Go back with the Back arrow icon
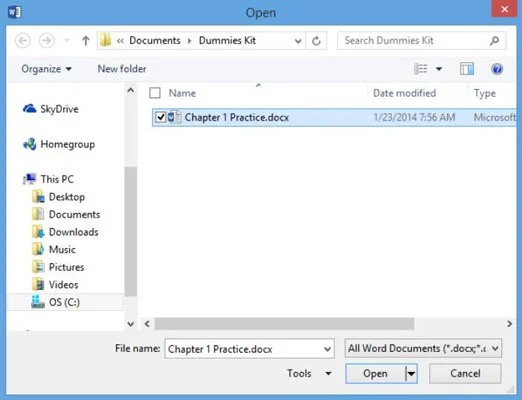Screen dimensions: 522x400 (x=23, y=41)
